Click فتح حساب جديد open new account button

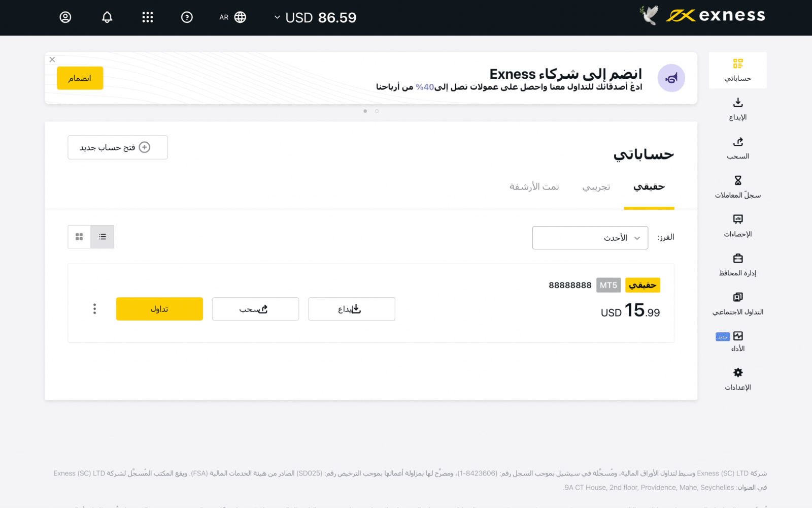118,147
